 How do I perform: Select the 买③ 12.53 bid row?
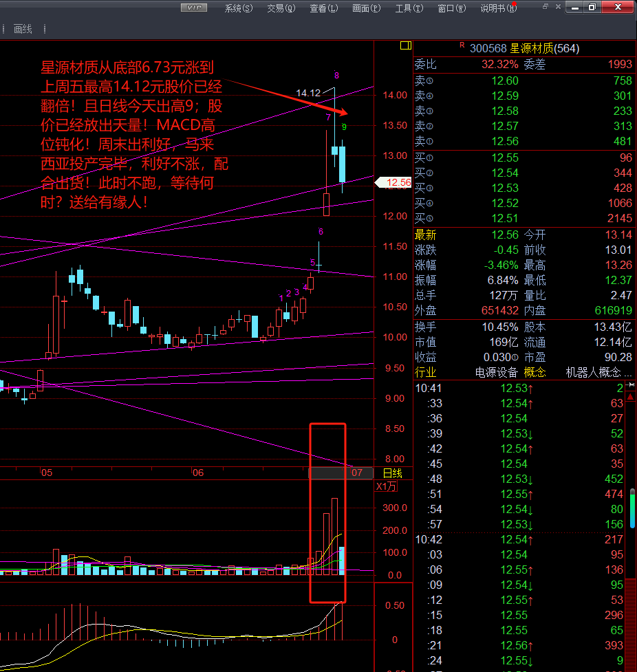pyautogui.click(x=523, y=188)
